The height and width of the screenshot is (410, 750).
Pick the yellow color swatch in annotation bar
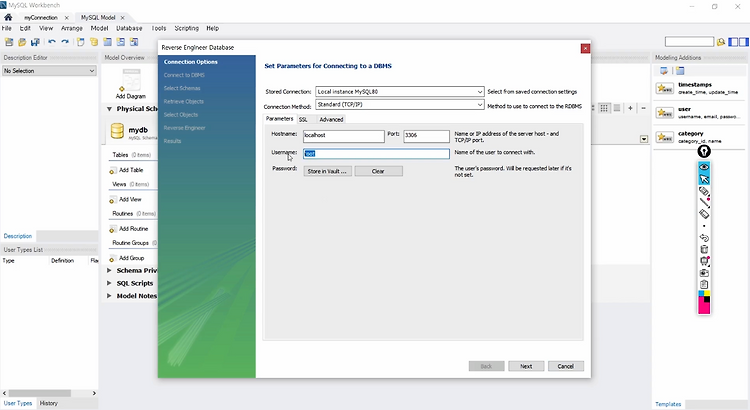click(707, 293)
